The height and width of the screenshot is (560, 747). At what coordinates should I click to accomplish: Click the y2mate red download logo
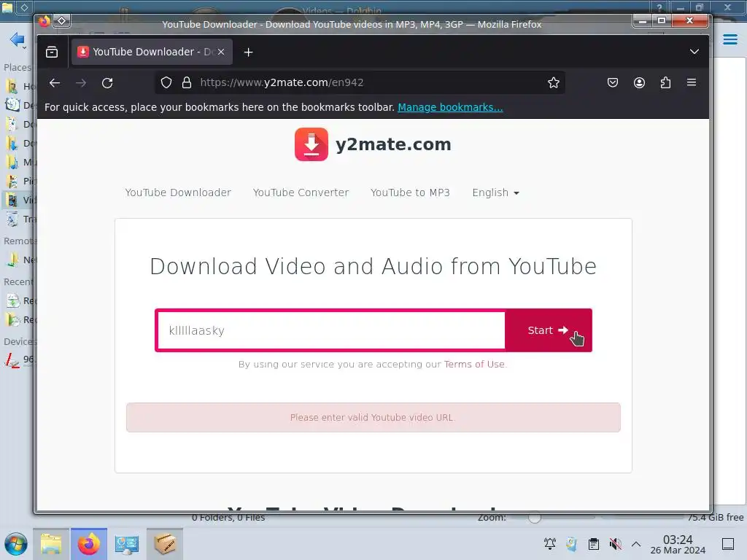(311, 144)
